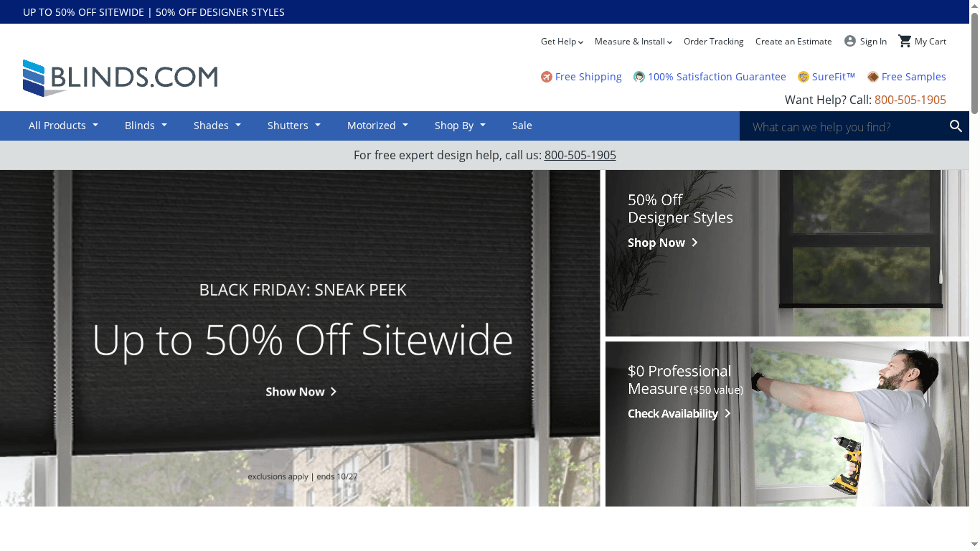
Task: Expand the Shades menu
Action: point(217,126)
